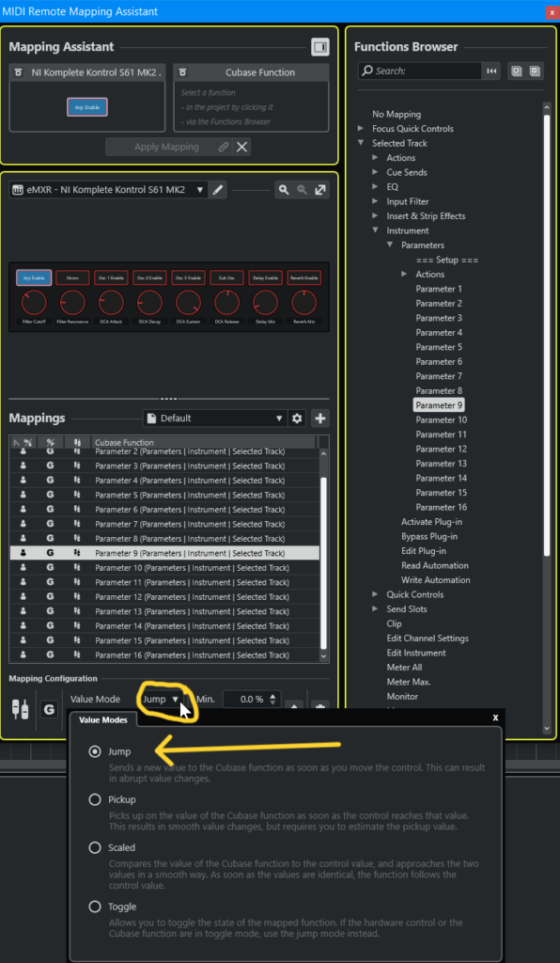This screenshot has width=560, height=963.
Task: Expand the Insert & Strip Effects node
Action: [376, 216]
